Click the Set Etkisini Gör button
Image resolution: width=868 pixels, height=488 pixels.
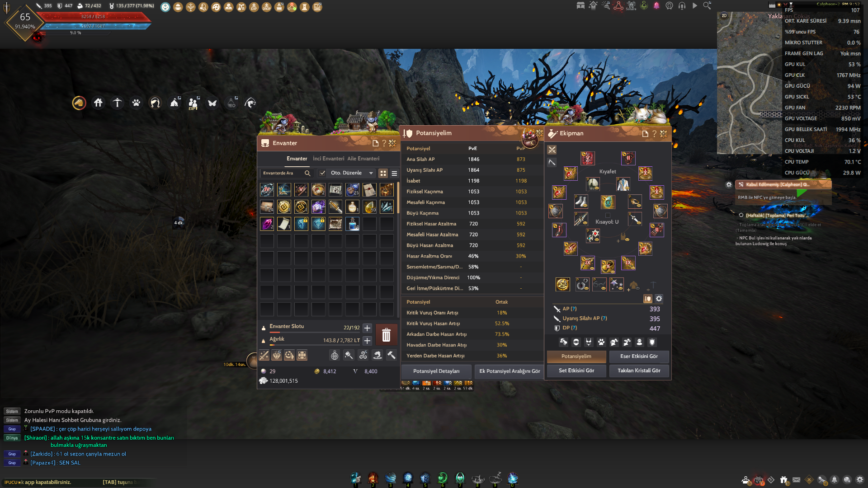[576, 371]
